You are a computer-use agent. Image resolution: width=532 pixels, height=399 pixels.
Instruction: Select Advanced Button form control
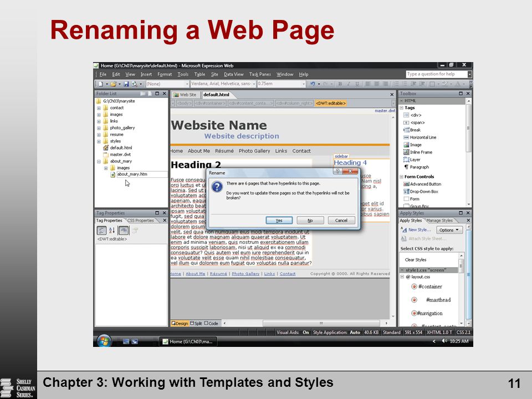coord(422,184)
